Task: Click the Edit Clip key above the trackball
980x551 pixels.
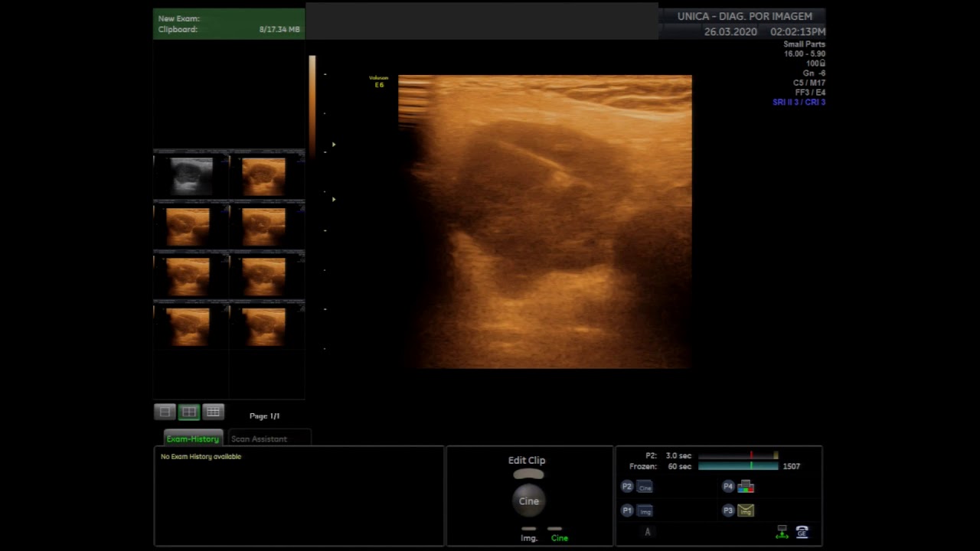Action: click(528, 474)
